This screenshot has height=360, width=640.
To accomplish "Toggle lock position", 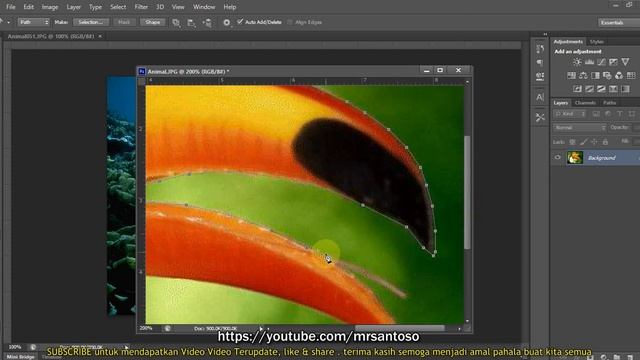I will 594,142.
